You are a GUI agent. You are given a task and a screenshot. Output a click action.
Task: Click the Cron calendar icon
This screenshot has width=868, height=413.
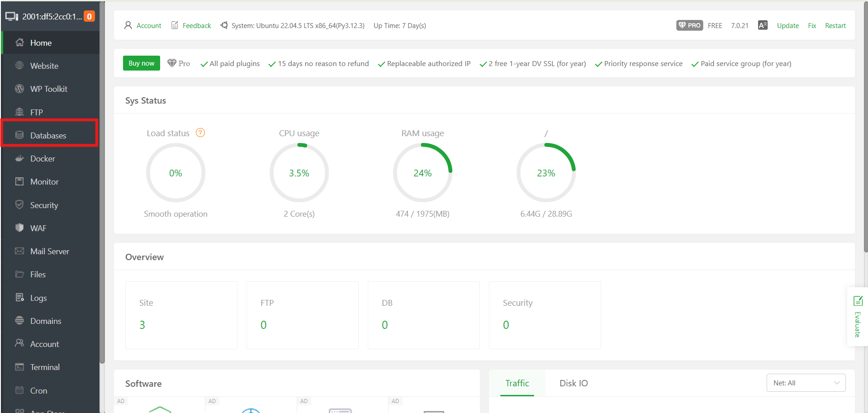19,390
